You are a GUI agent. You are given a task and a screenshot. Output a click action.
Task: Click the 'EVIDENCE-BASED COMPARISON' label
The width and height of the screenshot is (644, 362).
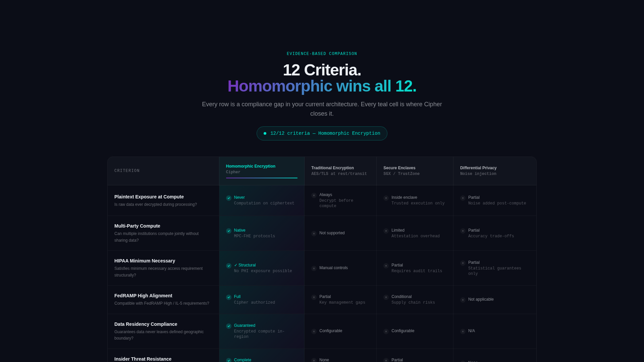click(322, 54)
